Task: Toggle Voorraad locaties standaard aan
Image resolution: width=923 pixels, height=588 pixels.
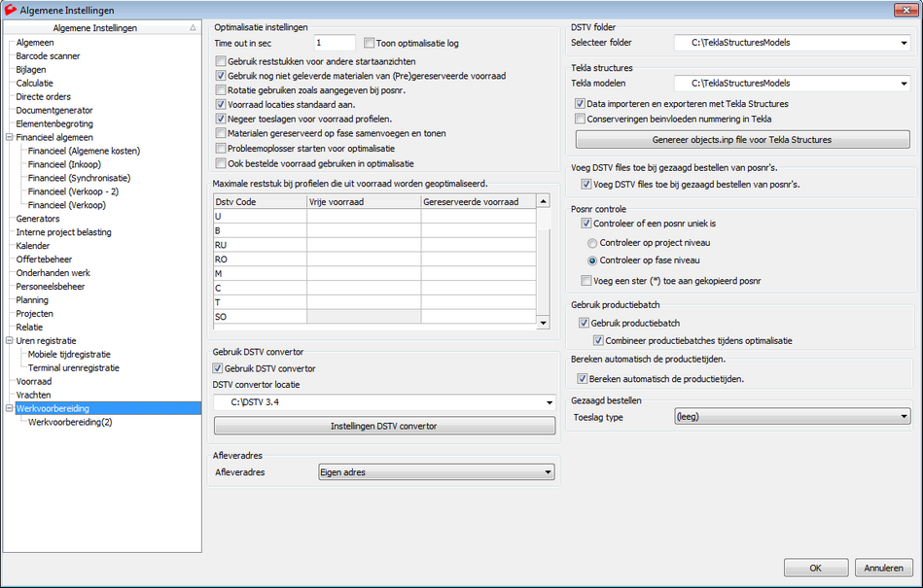Action: [x=221, y=105]
